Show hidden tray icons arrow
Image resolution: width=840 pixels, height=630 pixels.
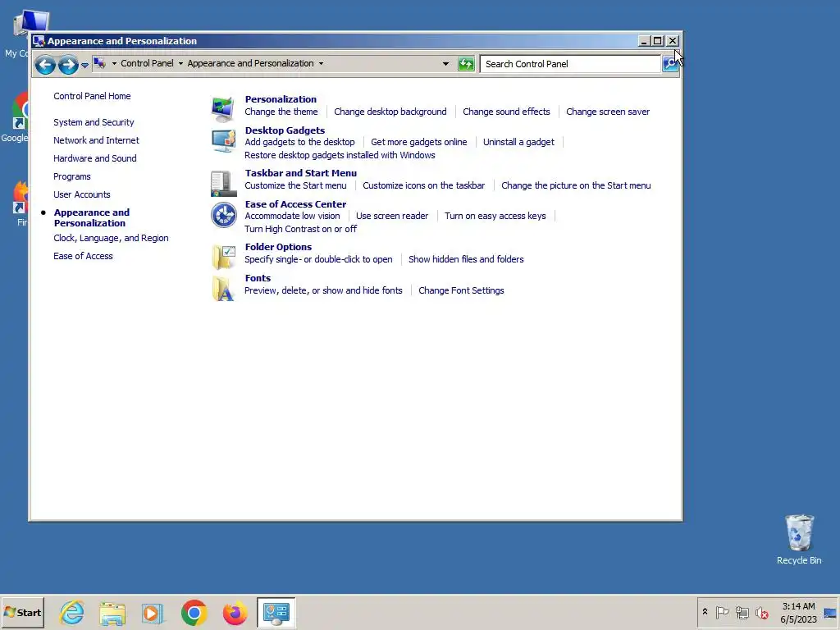pyautogui.click(x=705, y=611)
